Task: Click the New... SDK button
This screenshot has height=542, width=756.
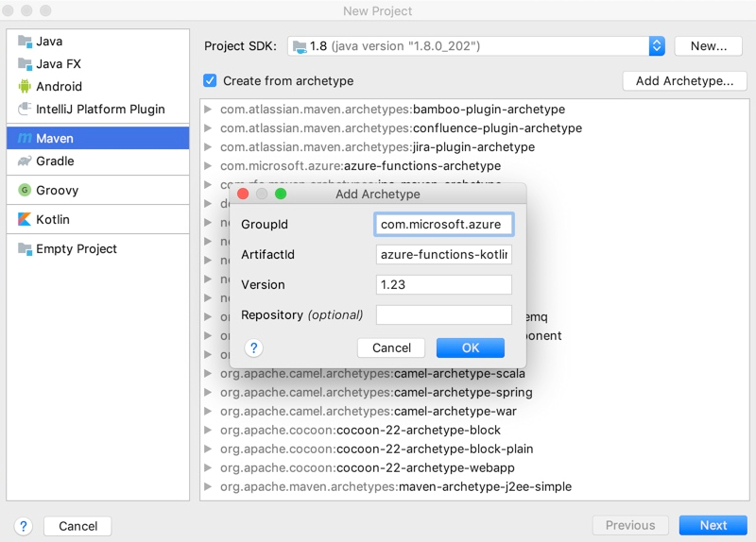Action: (x=708, y=46)
